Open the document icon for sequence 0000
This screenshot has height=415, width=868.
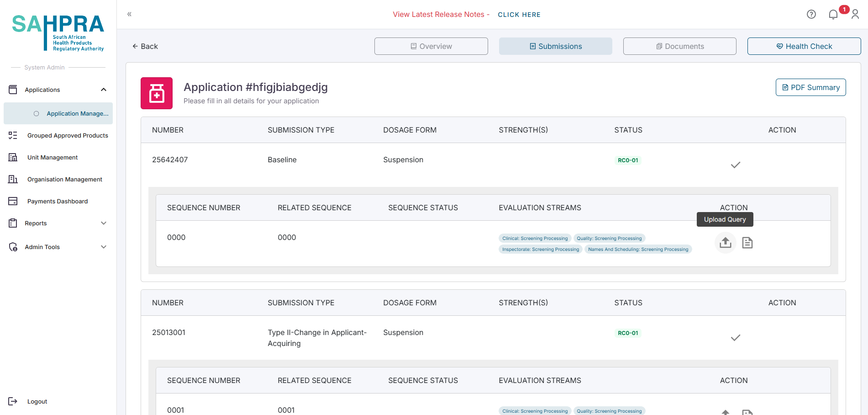point(747,243)
